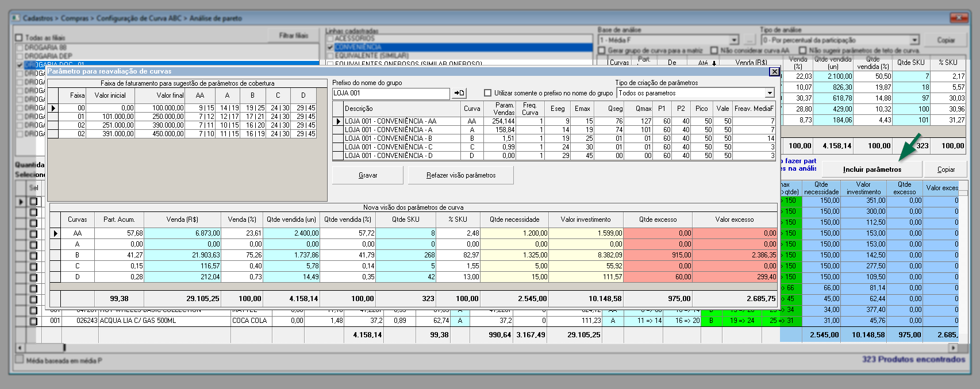Click Valor final cell '450.000,00'
Viewport: 980px width, 389px height.
point(160,134)
